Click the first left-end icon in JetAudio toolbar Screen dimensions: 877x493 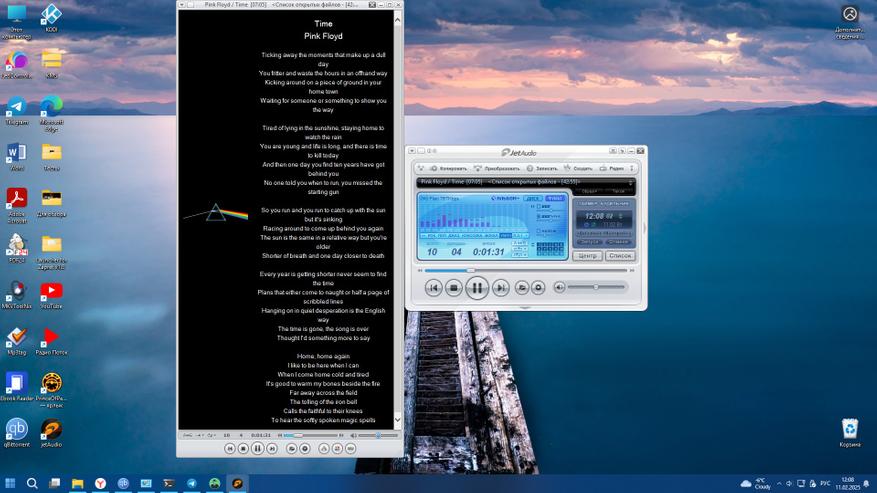click(421, 168)
